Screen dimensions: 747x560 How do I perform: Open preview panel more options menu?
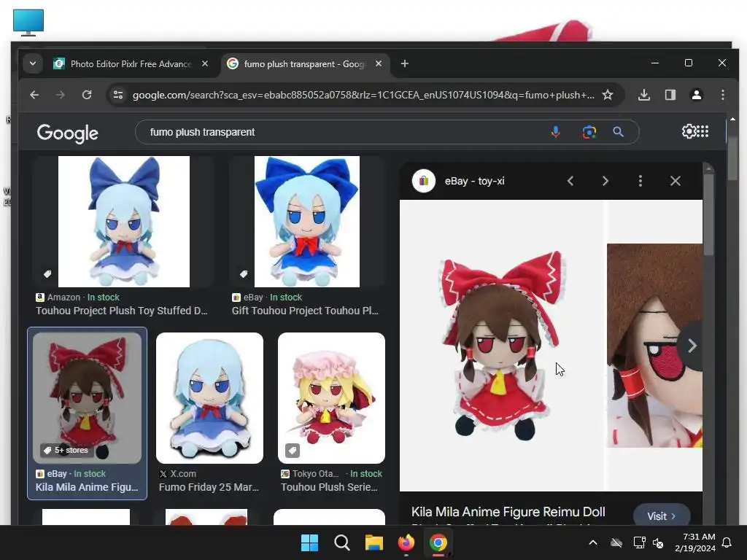(640, 181)
